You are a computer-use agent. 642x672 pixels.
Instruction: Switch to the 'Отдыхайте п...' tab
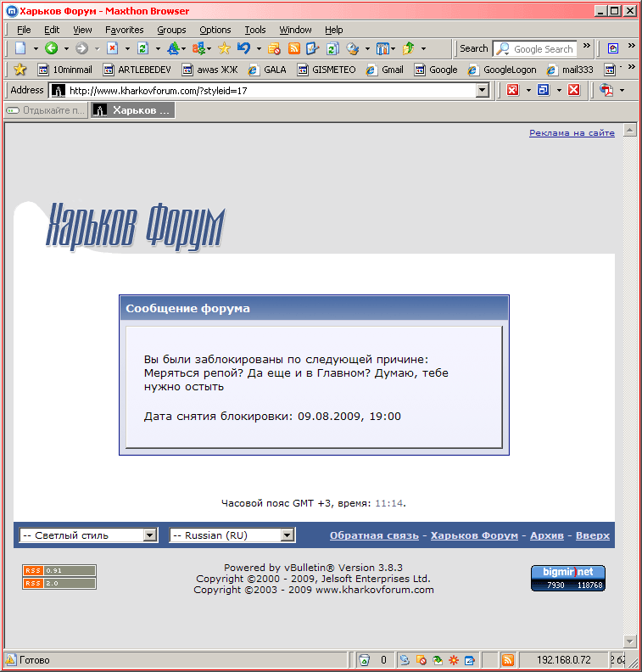(x=46, y=110)
